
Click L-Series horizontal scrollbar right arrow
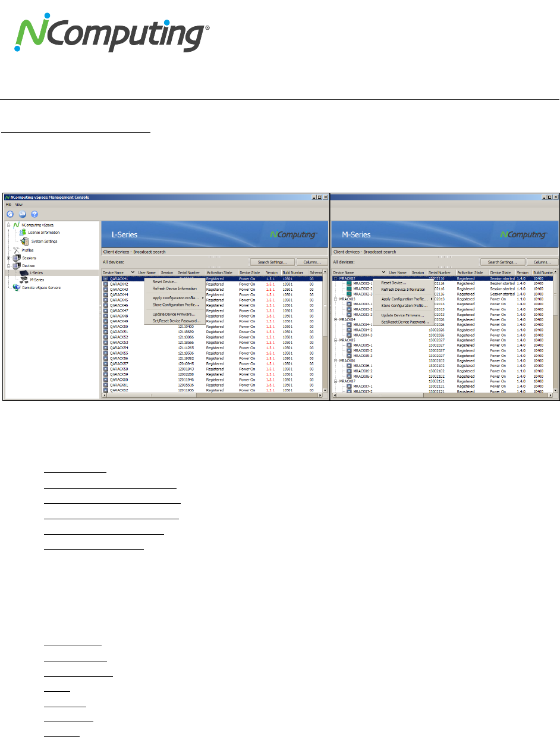click(320, 395)
